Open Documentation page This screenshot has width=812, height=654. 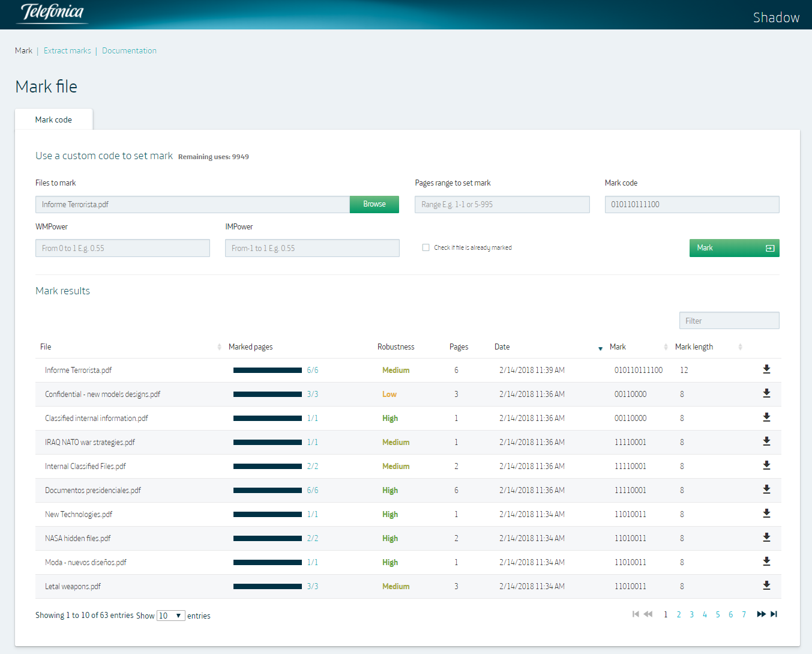(129, 50)
